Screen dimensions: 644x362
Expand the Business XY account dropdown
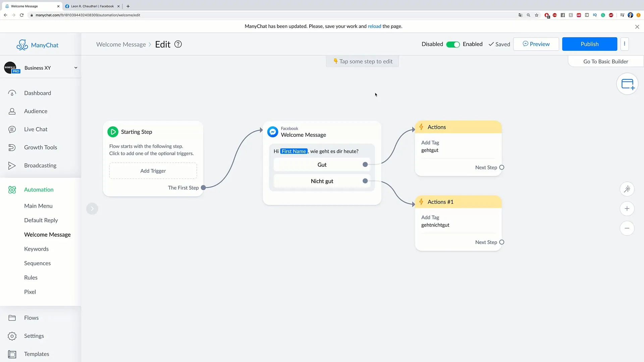(75, 67)
